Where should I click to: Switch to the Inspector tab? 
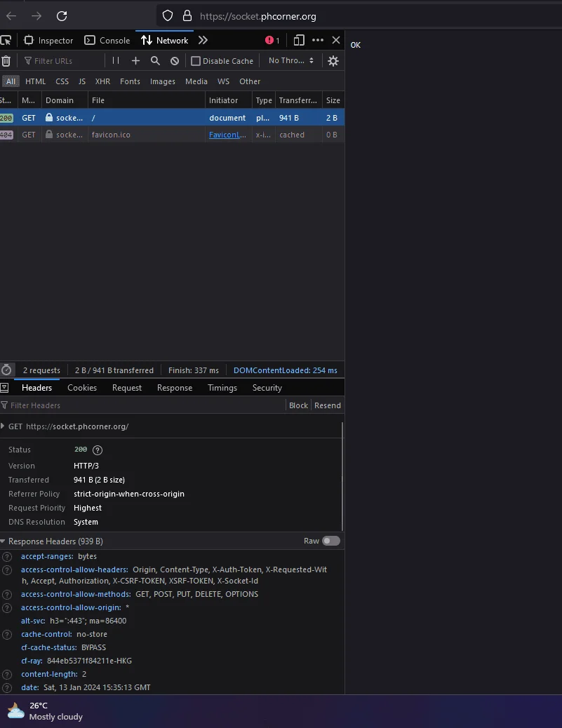49,41
